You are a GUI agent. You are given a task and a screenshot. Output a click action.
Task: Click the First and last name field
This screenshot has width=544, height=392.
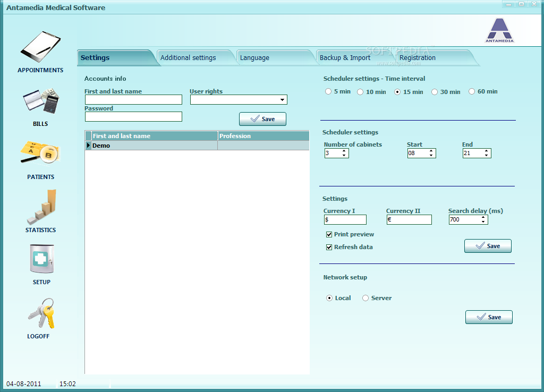click(x=133, y=100)
